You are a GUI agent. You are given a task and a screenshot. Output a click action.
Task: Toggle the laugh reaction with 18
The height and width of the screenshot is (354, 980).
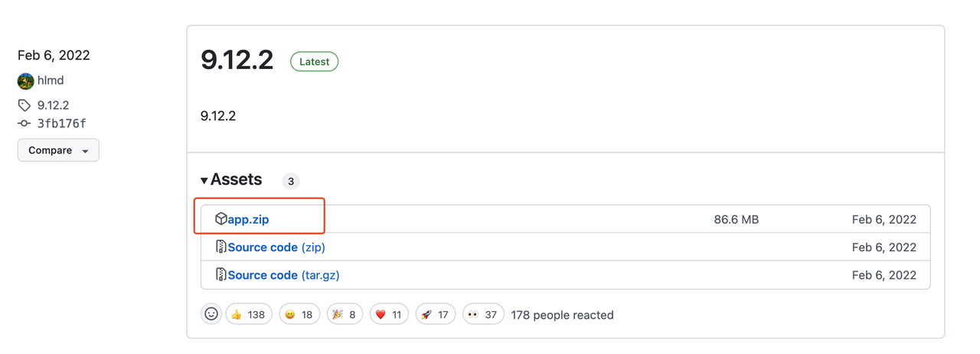(x=299, y=314)
